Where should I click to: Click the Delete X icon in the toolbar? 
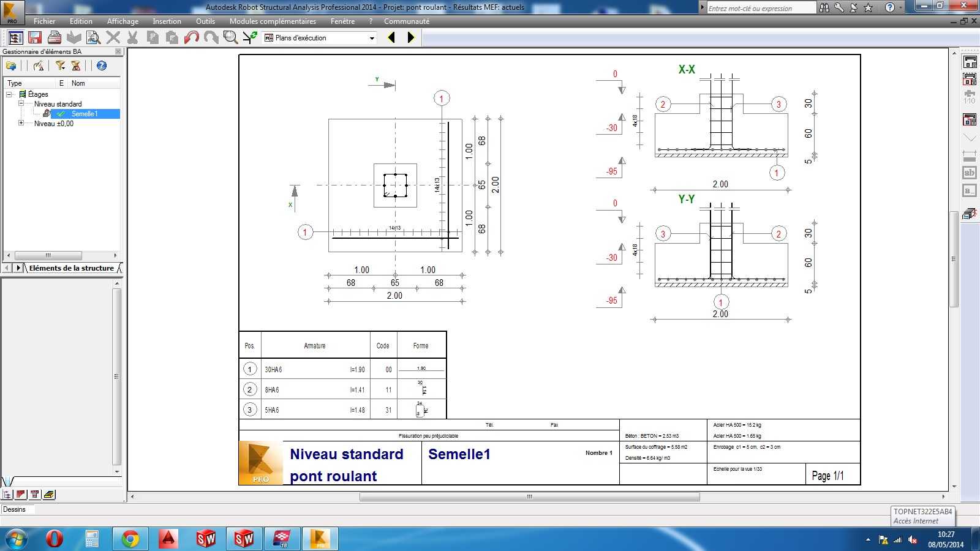[x=113, y=38]
